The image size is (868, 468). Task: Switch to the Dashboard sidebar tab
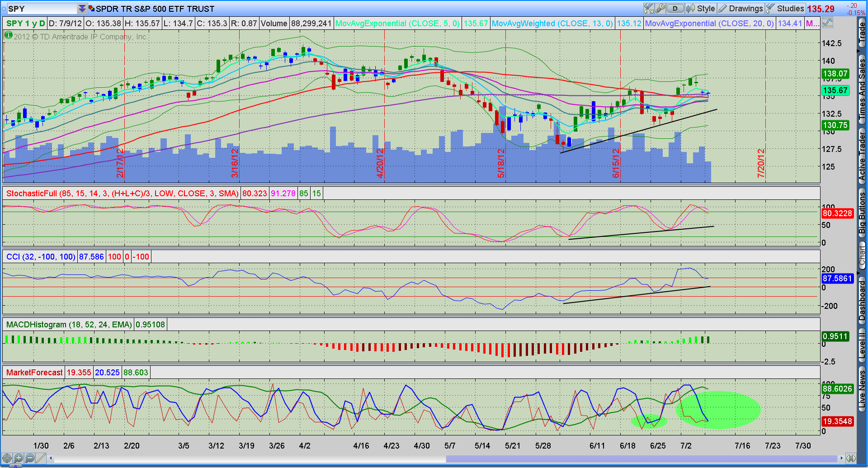pos(862,300)
